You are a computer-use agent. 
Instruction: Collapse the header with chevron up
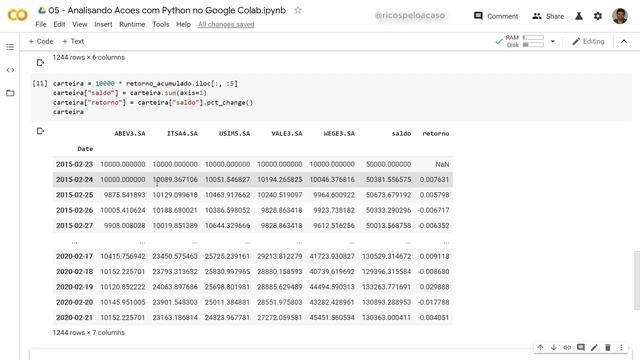tap(624, 41)
